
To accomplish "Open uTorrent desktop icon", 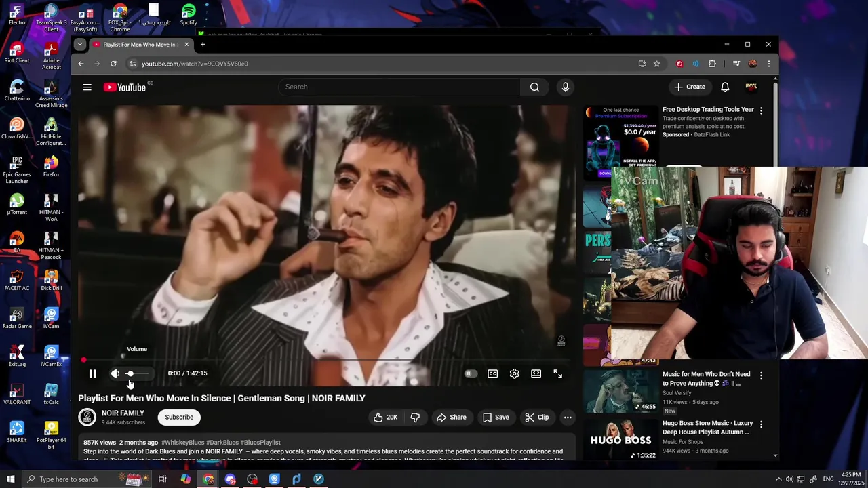I will coord(17,204).
